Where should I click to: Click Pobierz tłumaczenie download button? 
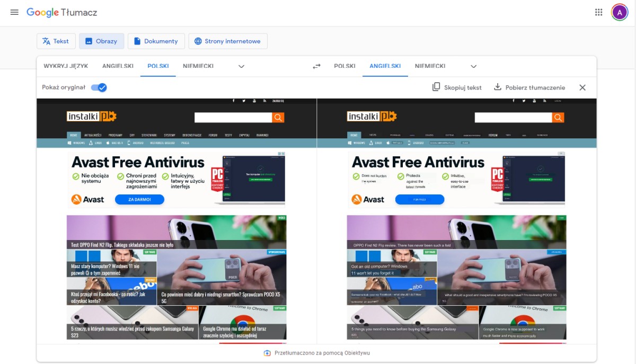[529, 87]
